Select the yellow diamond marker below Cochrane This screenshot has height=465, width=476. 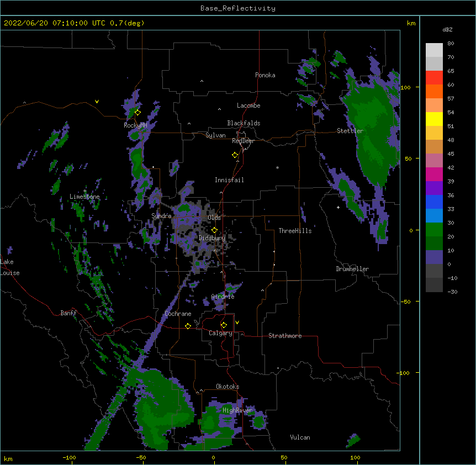[188, 326]
